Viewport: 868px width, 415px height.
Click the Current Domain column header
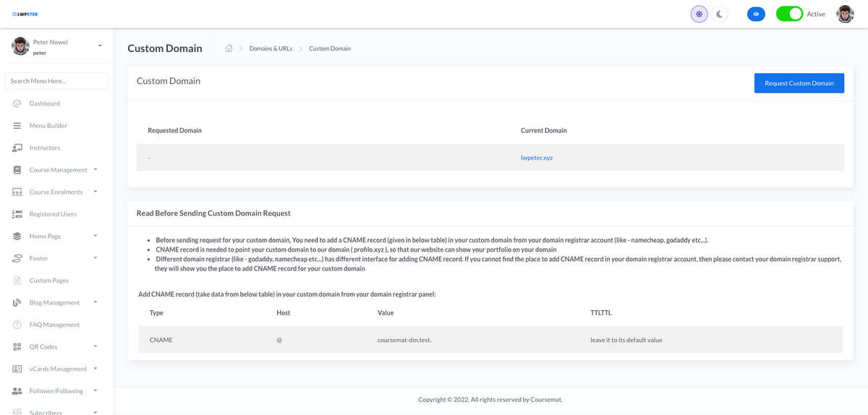pyautogui.click(x=544, y=131)
